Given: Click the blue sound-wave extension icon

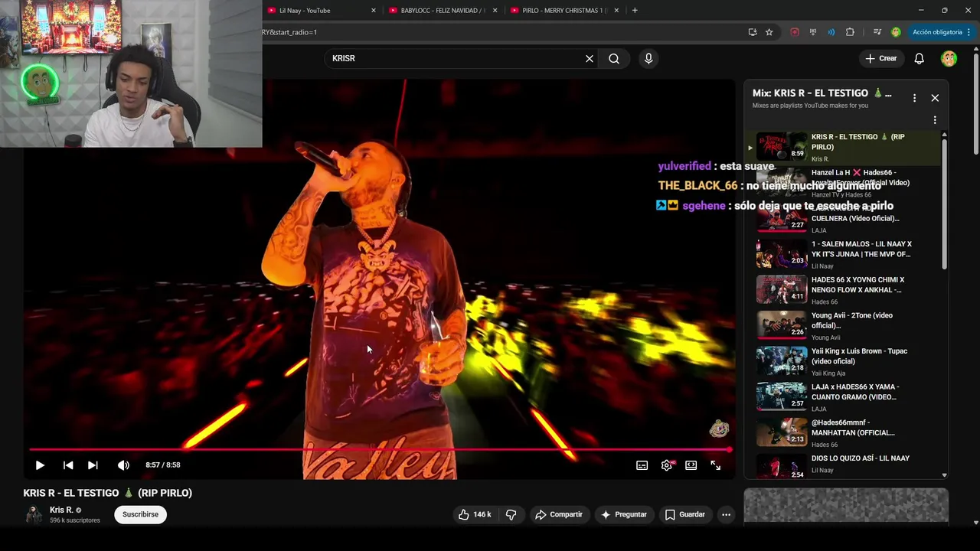Looking at the screenshot, I should [831, 32].
